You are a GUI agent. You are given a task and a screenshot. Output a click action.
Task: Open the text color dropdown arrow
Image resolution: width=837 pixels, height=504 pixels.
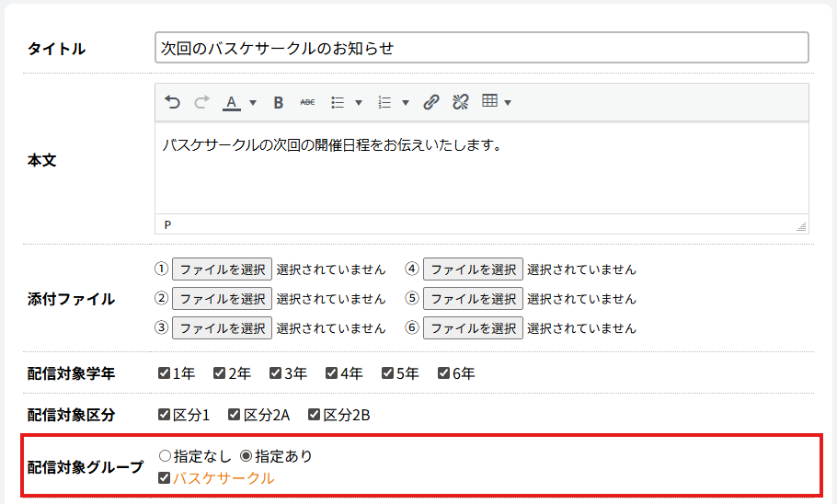(x=253, y=102)
